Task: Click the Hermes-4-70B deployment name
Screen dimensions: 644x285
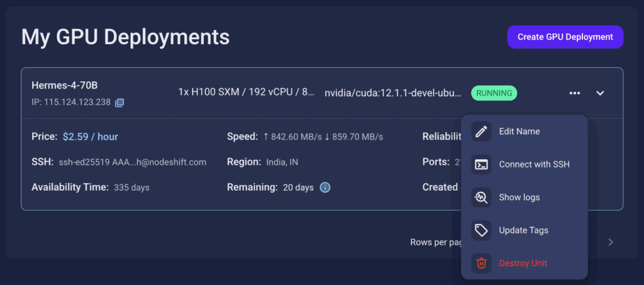Action: (65, 86)
